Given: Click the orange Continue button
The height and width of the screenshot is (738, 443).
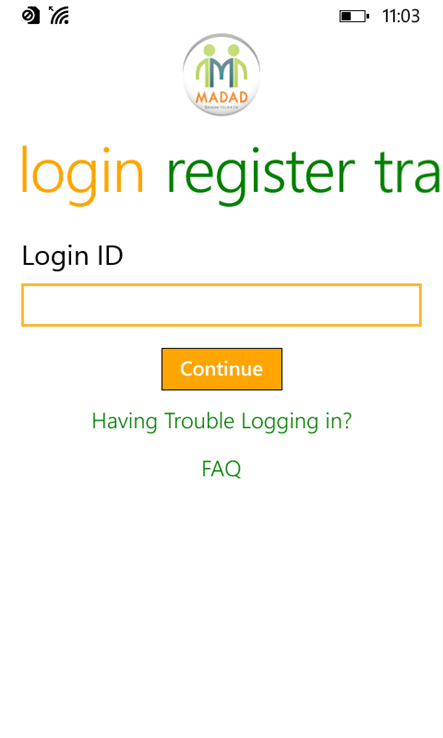Looking at the screenshot, I should 222,369.
